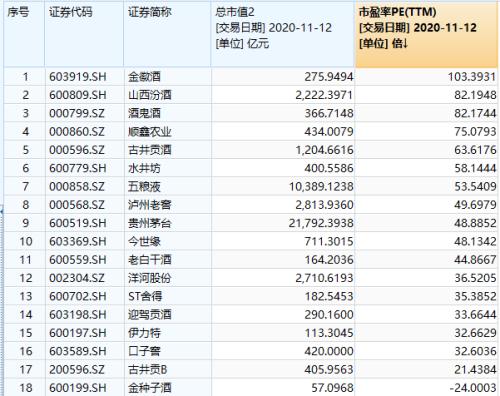This screenshot has width=500, height=396.
Task: Select market value 10,389.1238 cell
Action: click(283, 186)
